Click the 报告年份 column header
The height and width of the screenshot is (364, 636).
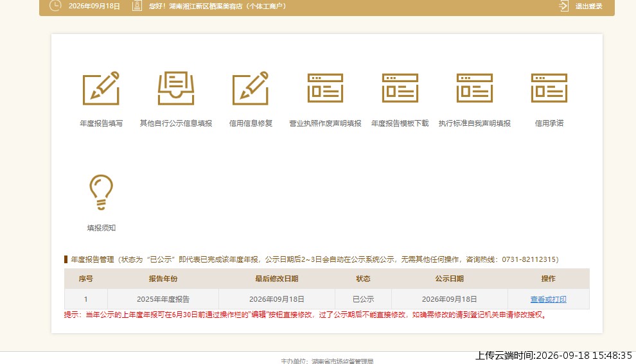click(163, 279)
